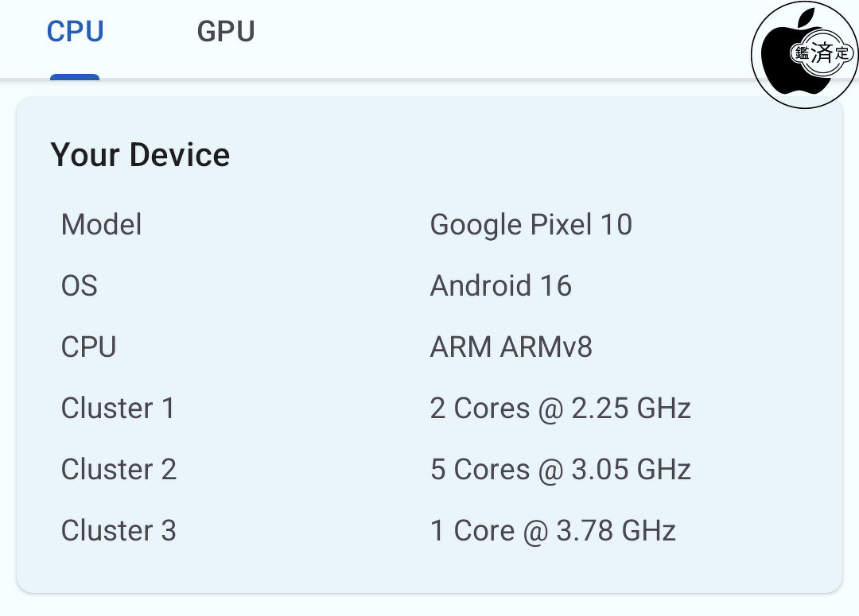Click the blue active tab indicator under CPU
This screenshot has width=859, height=616.
pos(75,77)
